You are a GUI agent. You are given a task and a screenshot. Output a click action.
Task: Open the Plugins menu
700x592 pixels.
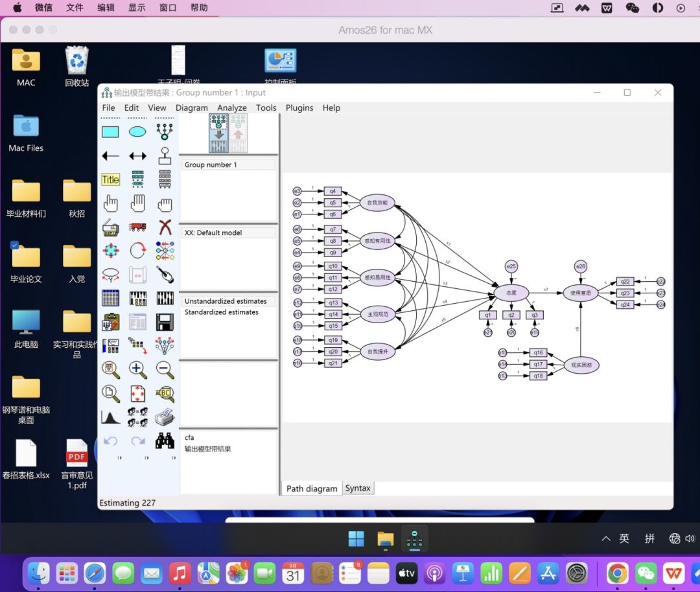tap(299, 108)
